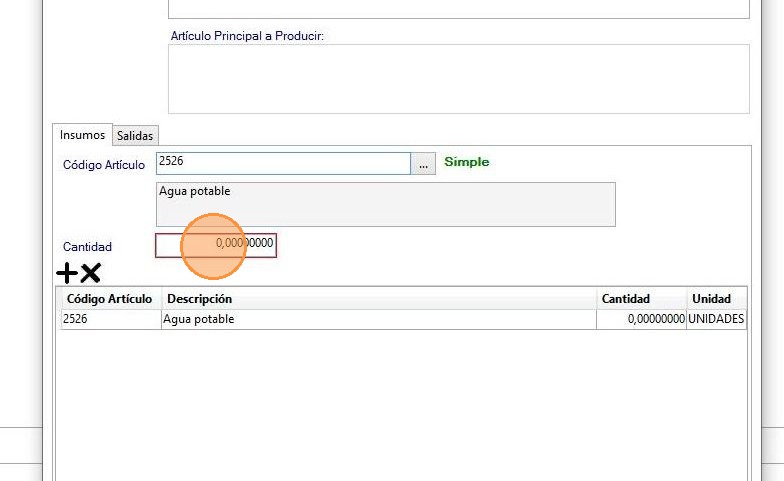Click the Cantidad column header in the table
Screen dimensions: 784x481
point(625,299)
